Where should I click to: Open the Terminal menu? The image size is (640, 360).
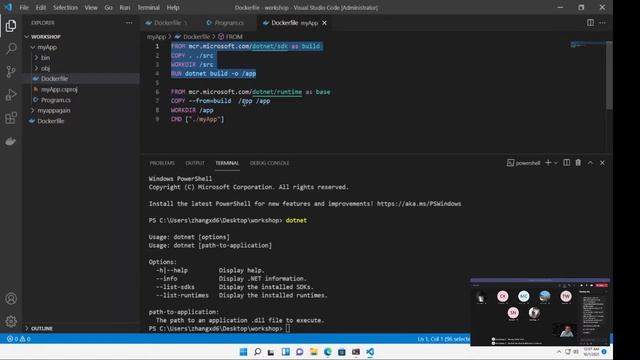coord(148,7)
